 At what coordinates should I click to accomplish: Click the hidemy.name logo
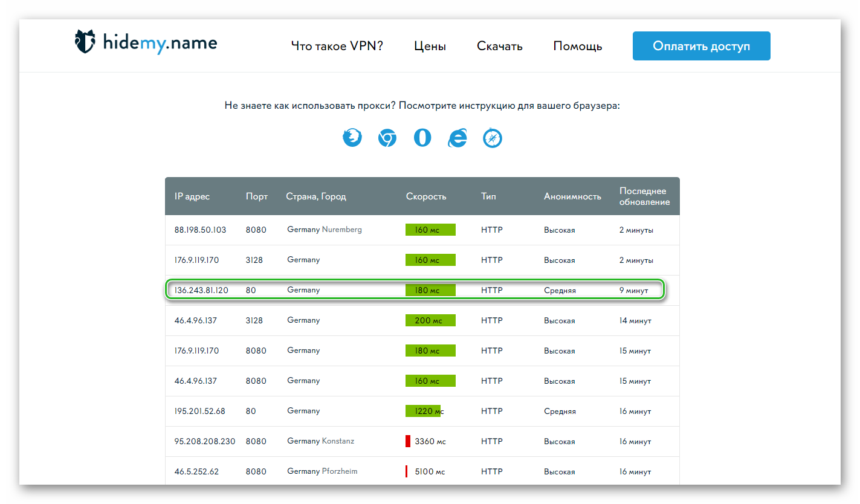(x=146, y=43)
